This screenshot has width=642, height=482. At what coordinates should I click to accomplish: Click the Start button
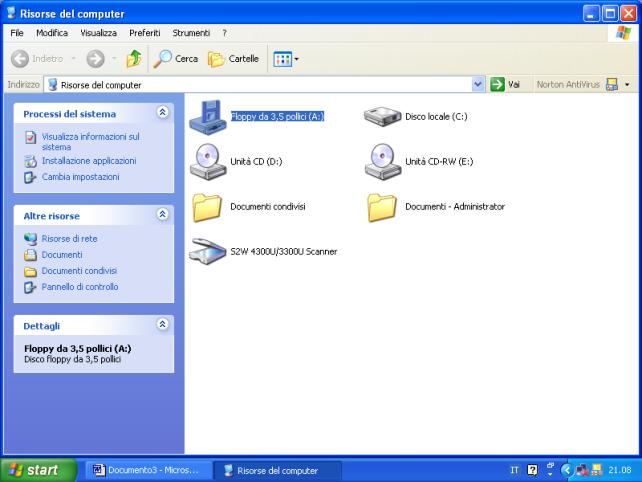(38, 470)
